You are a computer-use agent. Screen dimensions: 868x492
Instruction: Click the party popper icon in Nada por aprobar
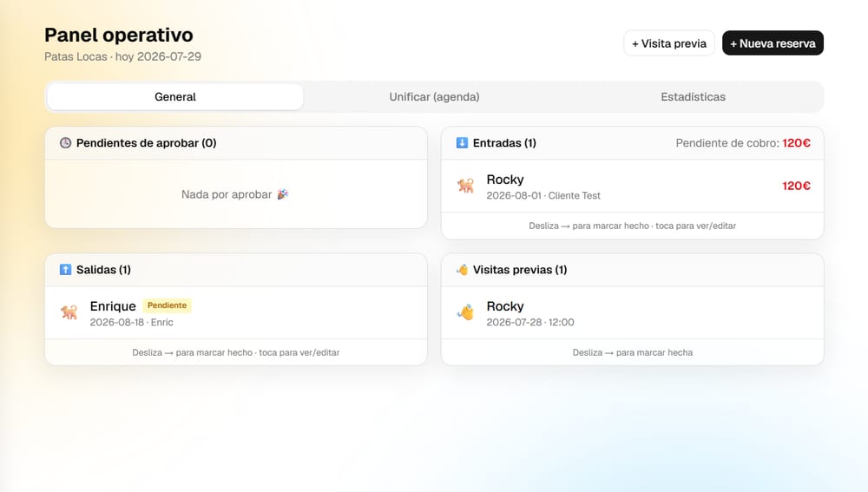tap(283, 194)
